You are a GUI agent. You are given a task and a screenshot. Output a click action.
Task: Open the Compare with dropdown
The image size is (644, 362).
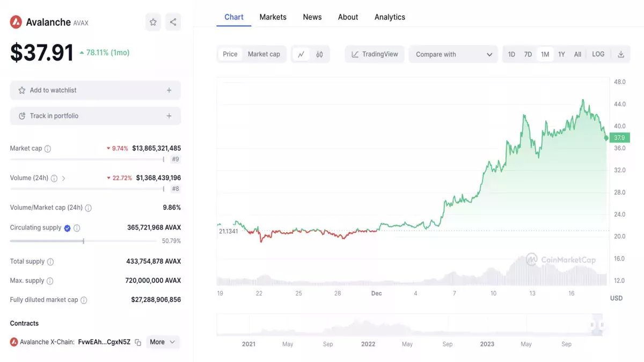[x=453, y=54]
